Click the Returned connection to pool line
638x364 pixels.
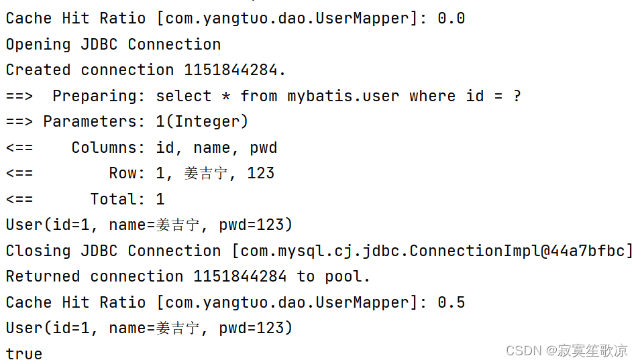(x=188, y=277)
